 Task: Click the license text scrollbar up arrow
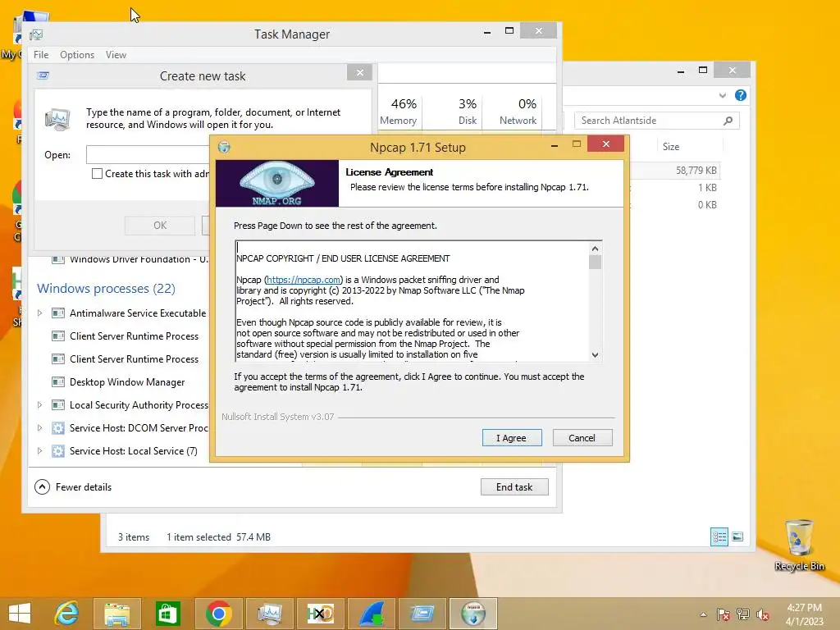click(596, 249)
